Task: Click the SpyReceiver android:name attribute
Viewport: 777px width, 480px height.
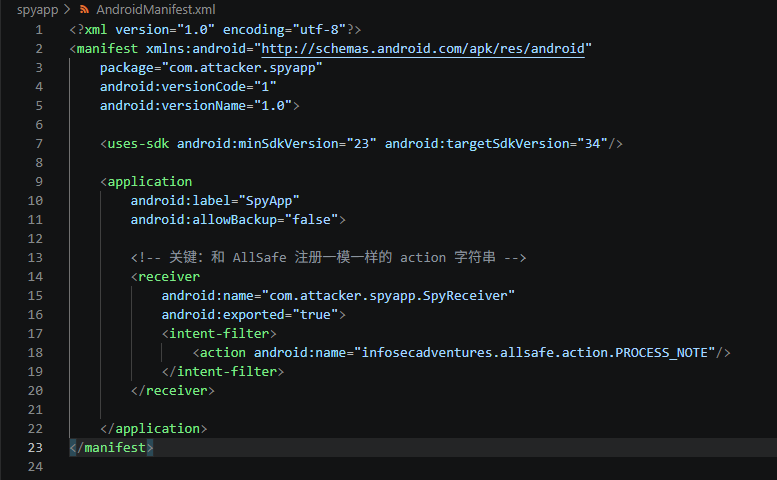Action: 338,296
